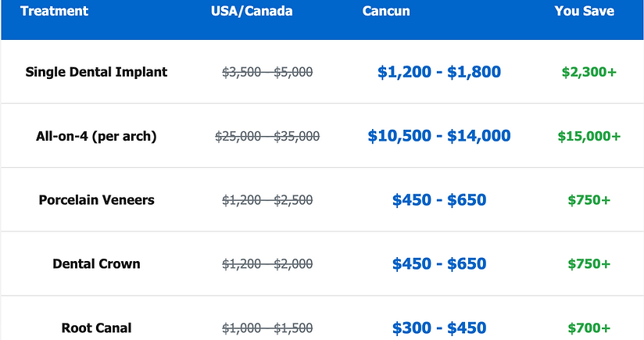Click the $15,000+ savings amount
Viewport: 644px width, 340px height.
coord(589,136)
